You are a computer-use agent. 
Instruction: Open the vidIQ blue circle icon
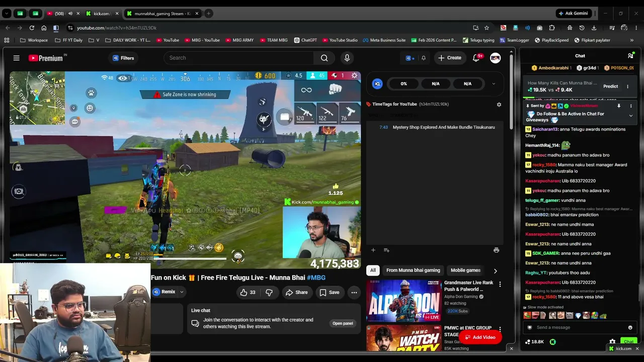(x=377, y=84)
